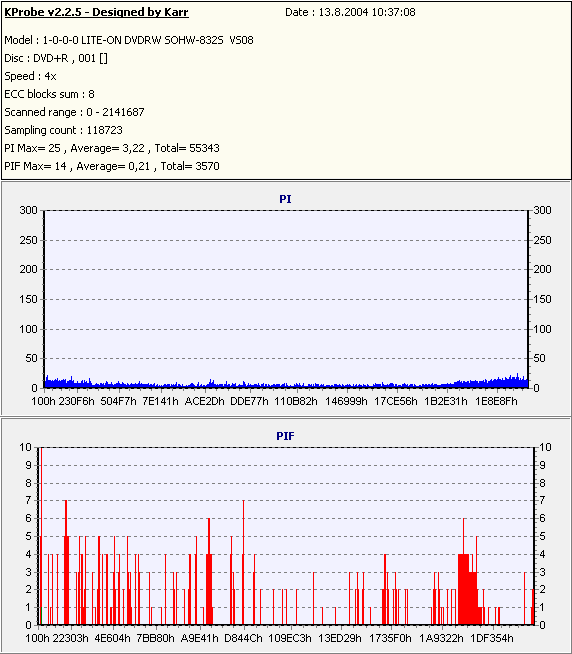Click the Scanned range : 0 - 2141687 line

(x=74, y=112)
